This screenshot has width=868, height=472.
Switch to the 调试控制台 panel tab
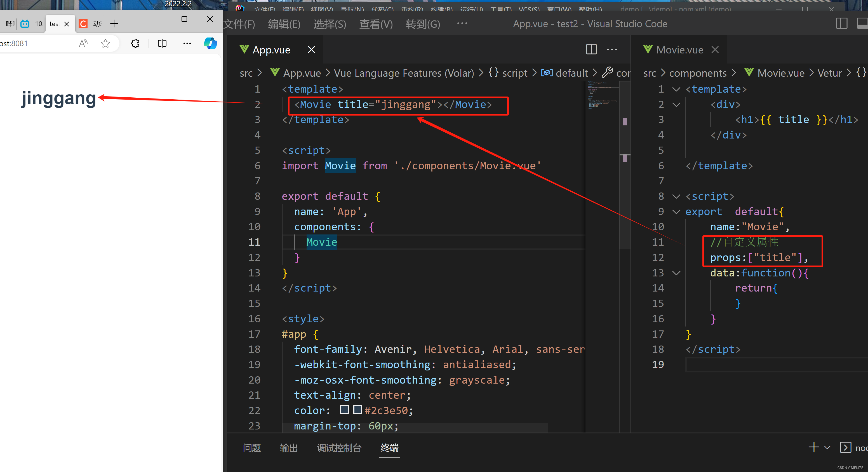click(339, 448)
